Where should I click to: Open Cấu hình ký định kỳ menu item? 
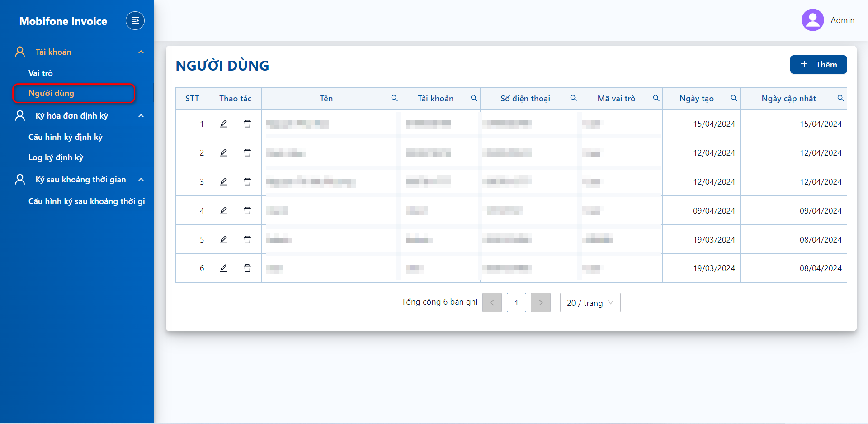(x=66, y=137)
